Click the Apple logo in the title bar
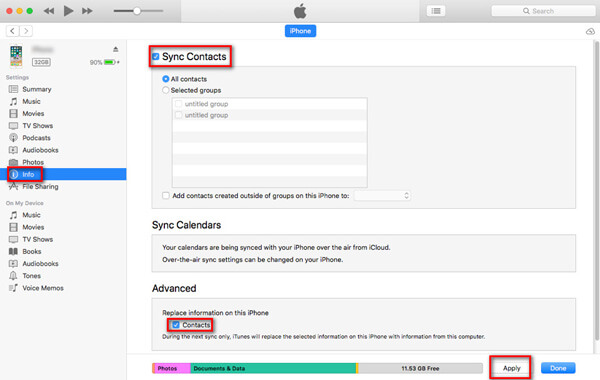Viewport: 600px width, 380px height. click(300, 11)
